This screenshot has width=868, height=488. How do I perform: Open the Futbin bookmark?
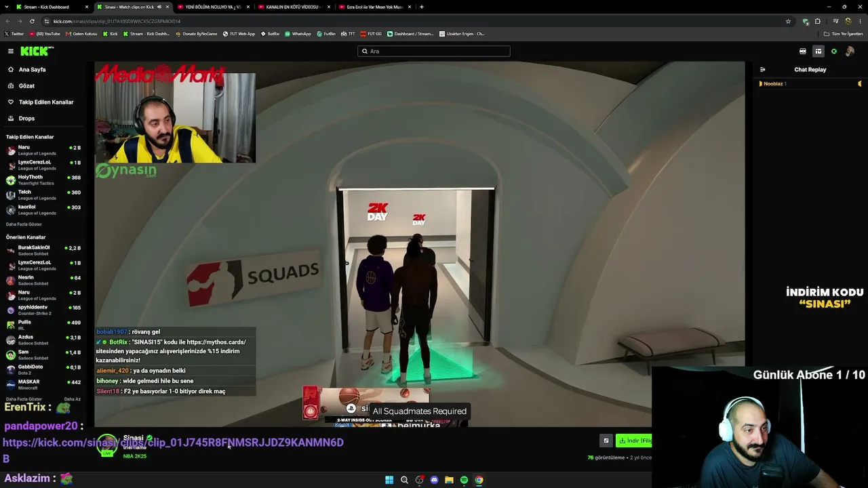point(326,34)
